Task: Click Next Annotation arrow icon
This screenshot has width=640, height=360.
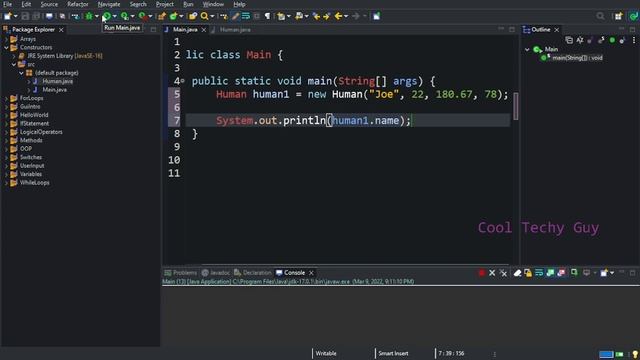Action: coord(281,16)
